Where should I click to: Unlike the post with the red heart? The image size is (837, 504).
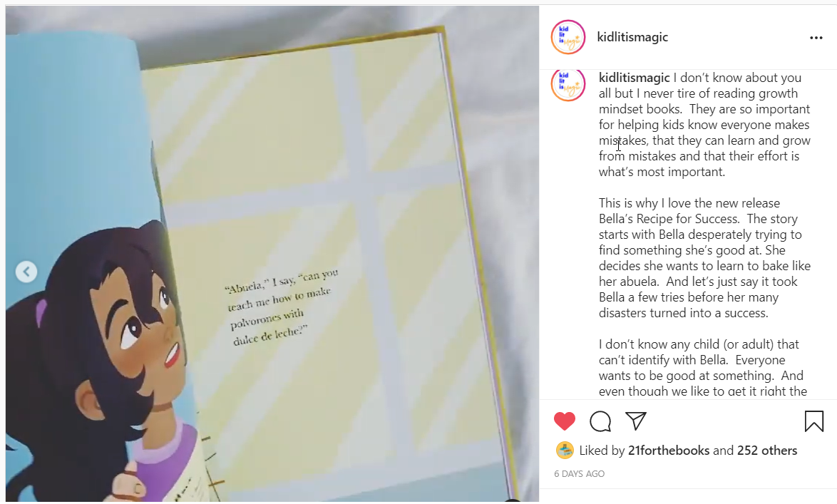tap(564, 421)
